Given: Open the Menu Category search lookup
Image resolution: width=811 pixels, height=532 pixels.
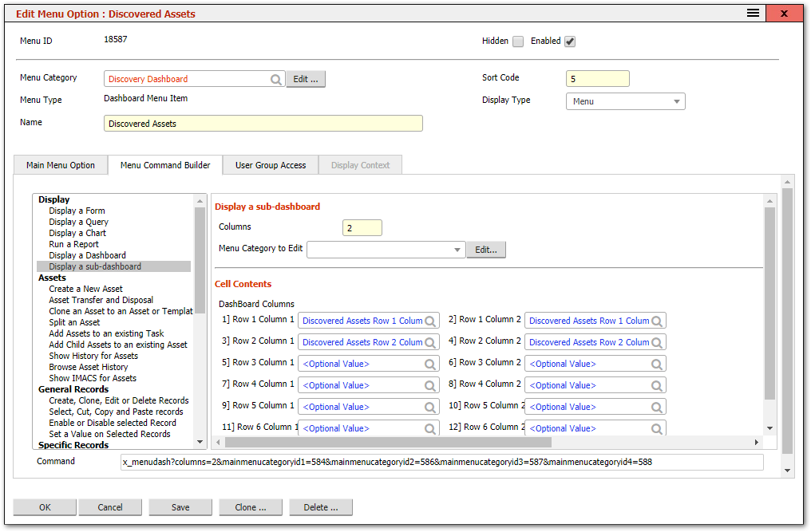Looking at the screenshot, I should tap(275, 79).
